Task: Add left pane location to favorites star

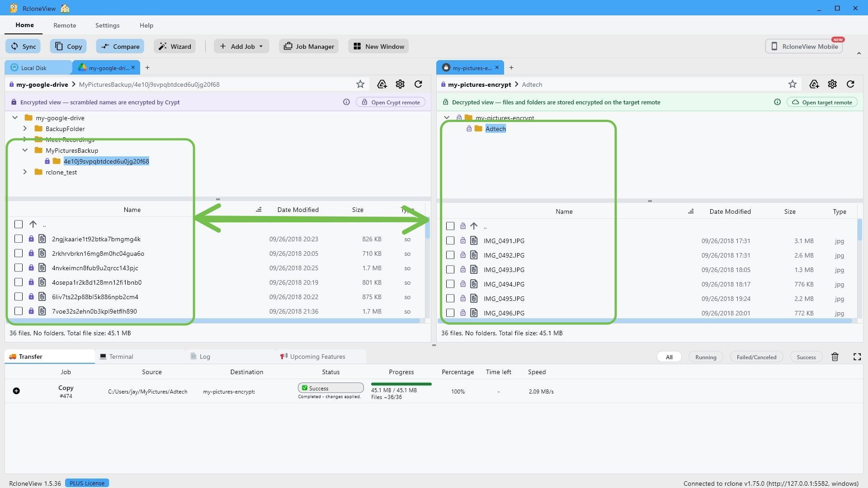Action: tap(360, 84)
